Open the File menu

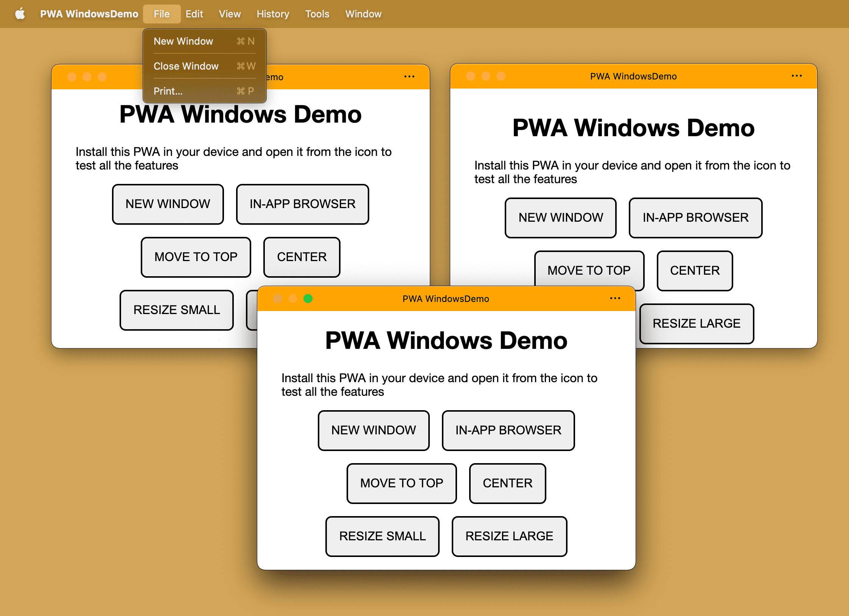162,13
